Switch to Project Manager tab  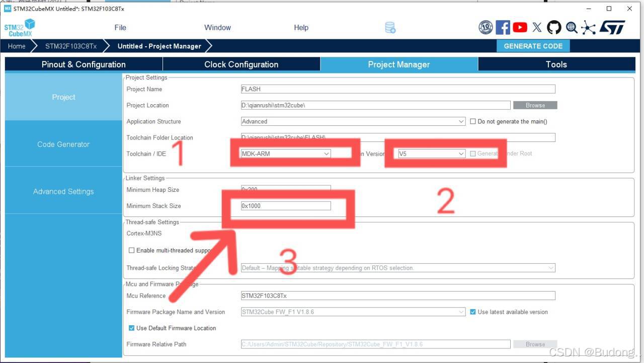tap(399, 64)
